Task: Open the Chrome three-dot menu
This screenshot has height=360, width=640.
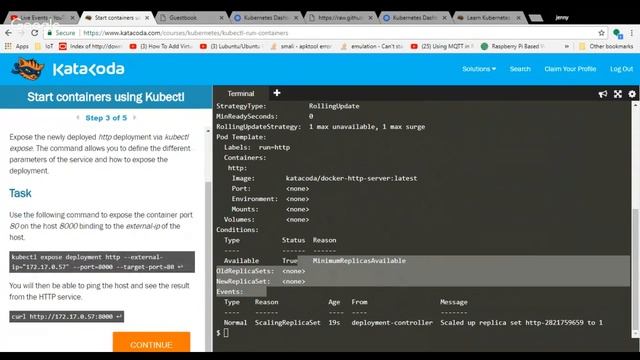Action: [x=632, y=33]
